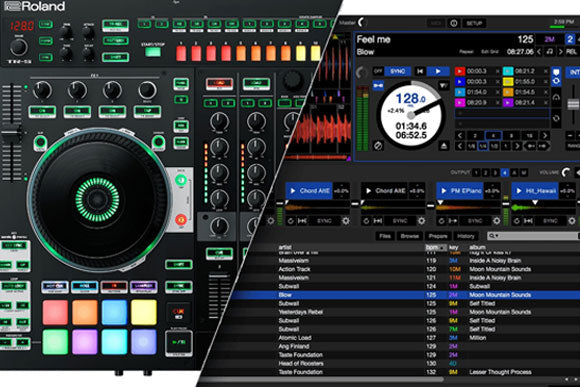
Task: Trigger the orange cue point at 01:54.5
Action: (508, 92)
